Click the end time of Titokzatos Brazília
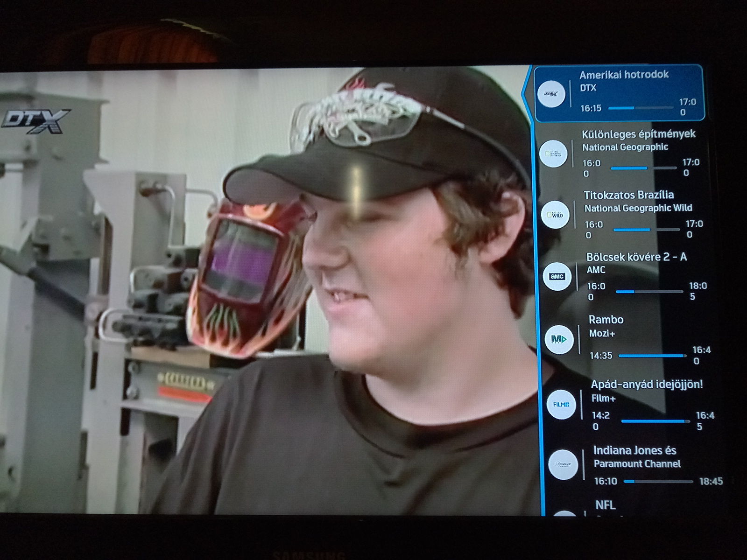This screenshot has height=560, width=747. click(694, 229)
